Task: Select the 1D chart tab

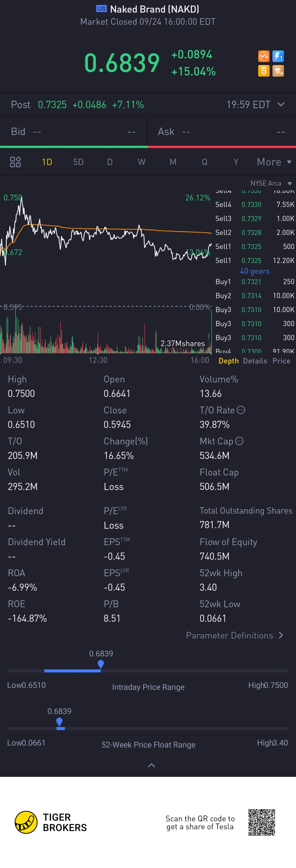Action: [x=47, y=162]
